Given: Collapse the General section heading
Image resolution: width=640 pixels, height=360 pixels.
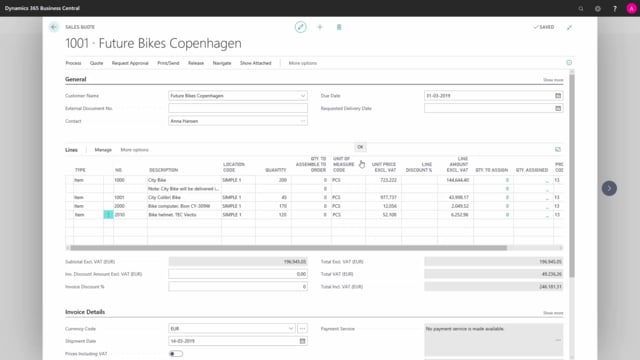Looking at the screenshot, I should click(76, 79).
